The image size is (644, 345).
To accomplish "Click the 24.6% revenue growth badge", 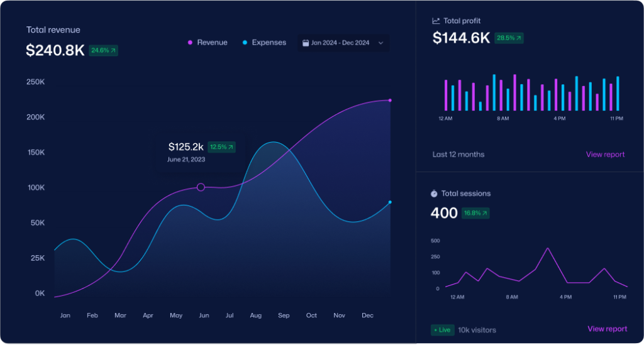I will click(103, 50).
